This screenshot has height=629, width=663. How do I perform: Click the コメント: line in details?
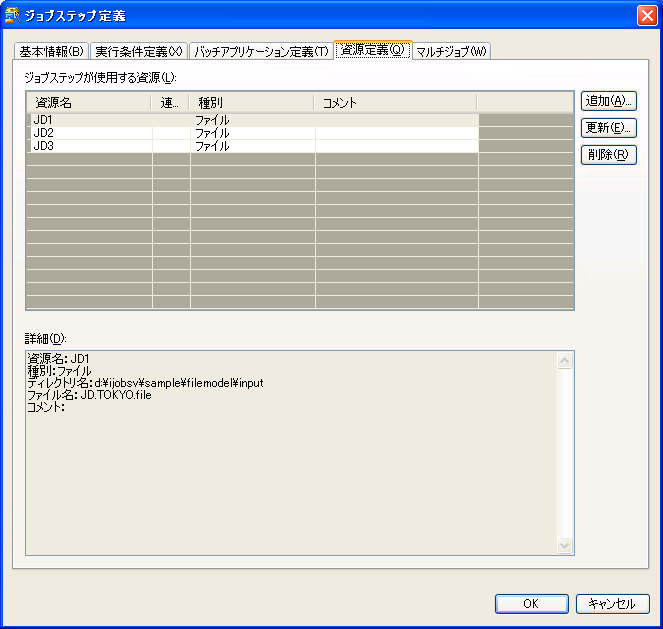coord(46,407)
